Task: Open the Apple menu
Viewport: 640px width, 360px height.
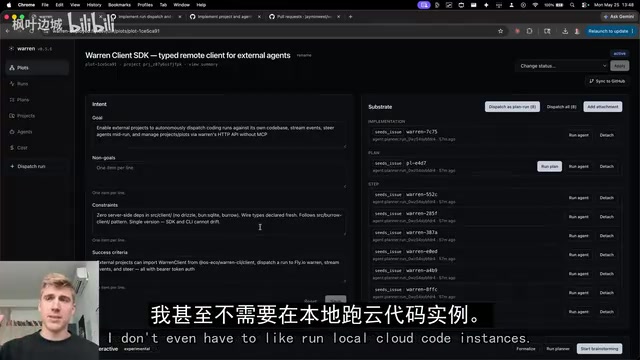Action: click(9, 5)
